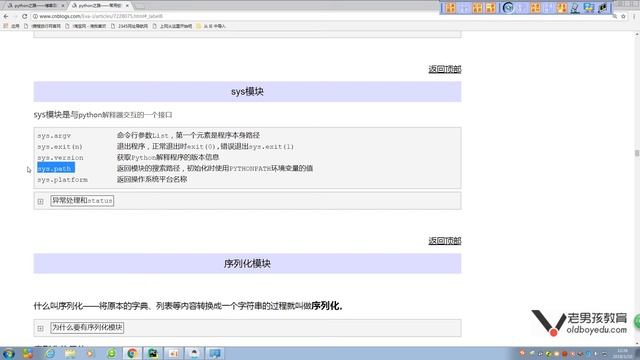Click the 返回顶部 link above sys模块 heading

tap(444, 69)
